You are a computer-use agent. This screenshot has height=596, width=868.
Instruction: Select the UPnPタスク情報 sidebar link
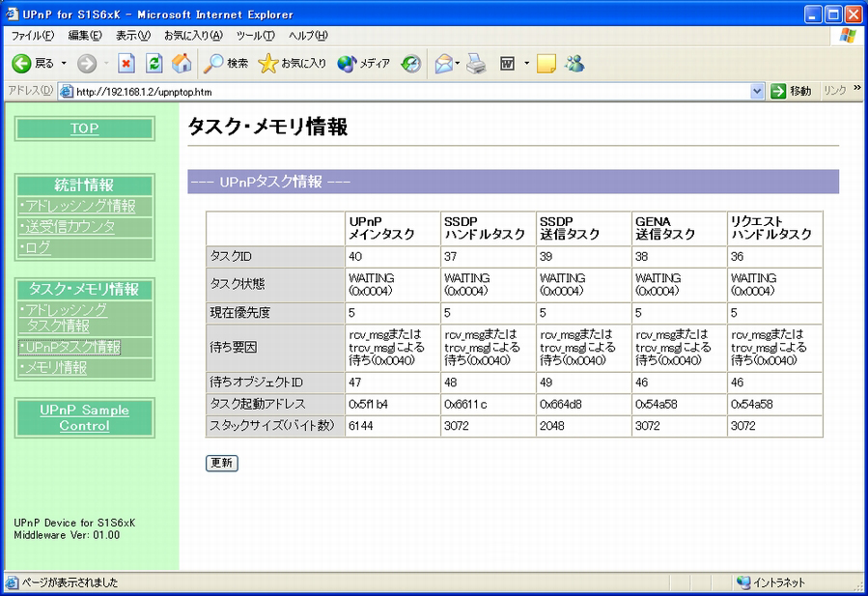pyautogui.click(x=70, y=348)
